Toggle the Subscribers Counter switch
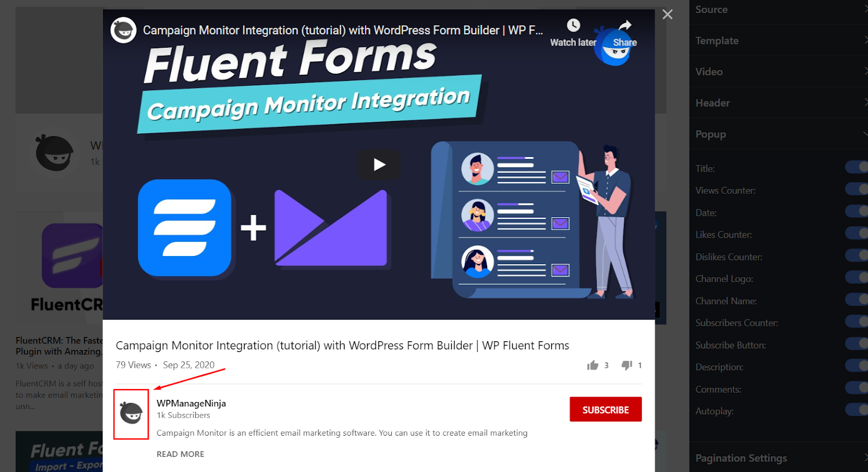This screenshot has width=868, height=472. coord(857,321)
